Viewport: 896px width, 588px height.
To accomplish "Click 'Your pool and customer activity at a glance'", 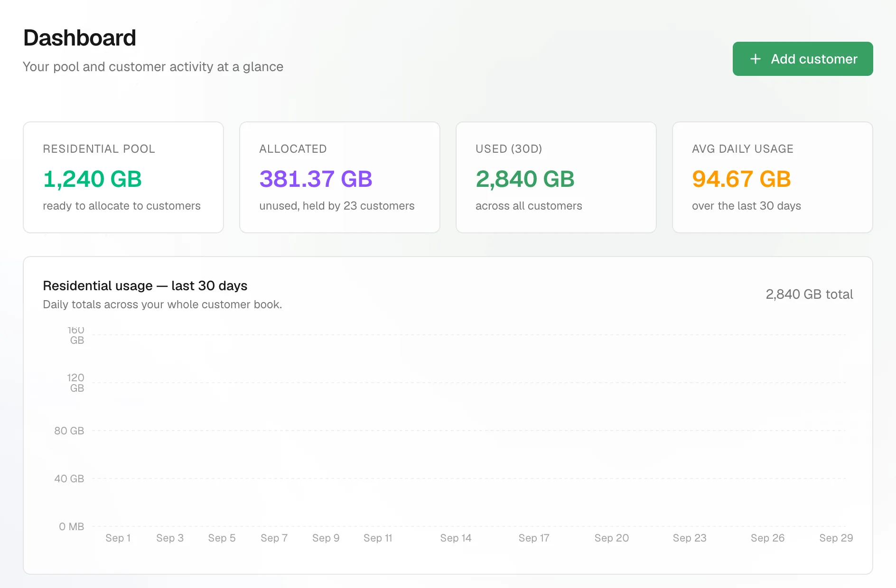I will click(x=153, y=67).
